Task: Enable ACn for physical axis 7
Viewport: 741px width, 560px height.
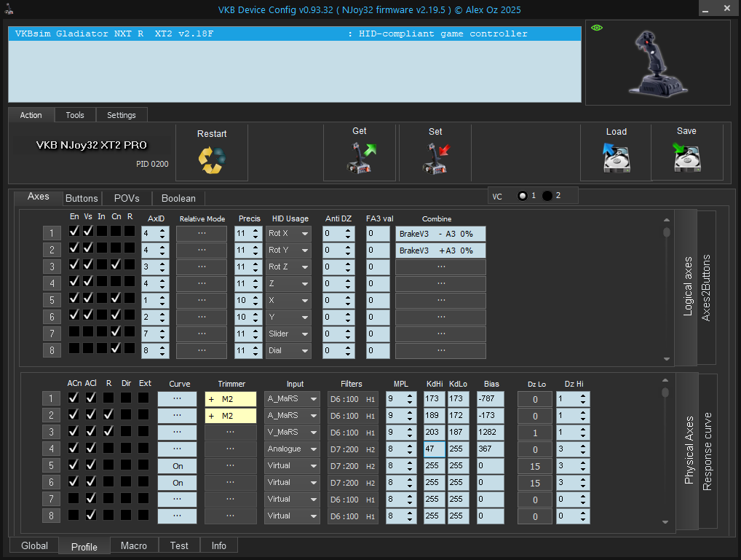Action: coord(74,498)
